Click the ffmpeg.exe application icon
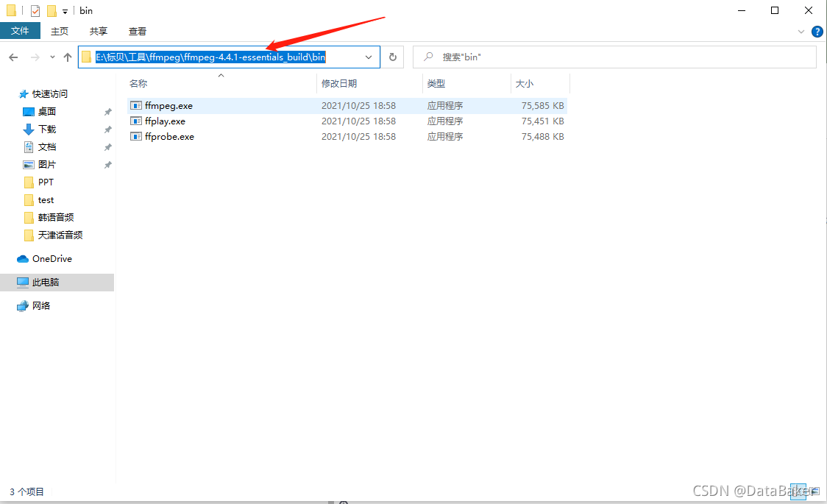Screen dimensions: 827x504 (136, 105)
